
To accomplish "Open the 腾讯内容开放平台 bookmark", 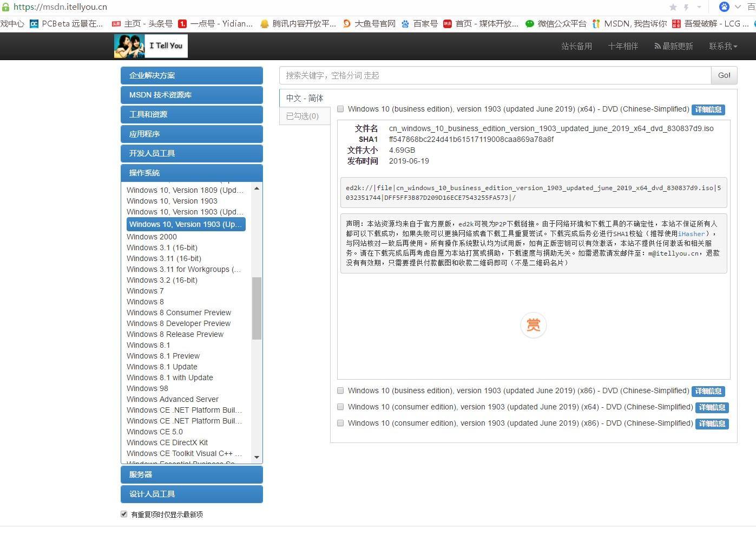I will (x=298, y=24).
